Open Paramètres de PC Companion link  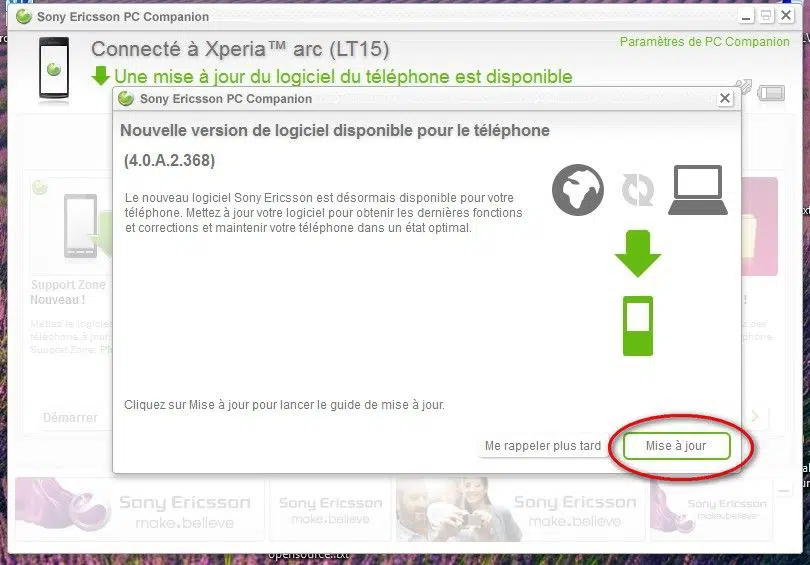click(704, 42)
